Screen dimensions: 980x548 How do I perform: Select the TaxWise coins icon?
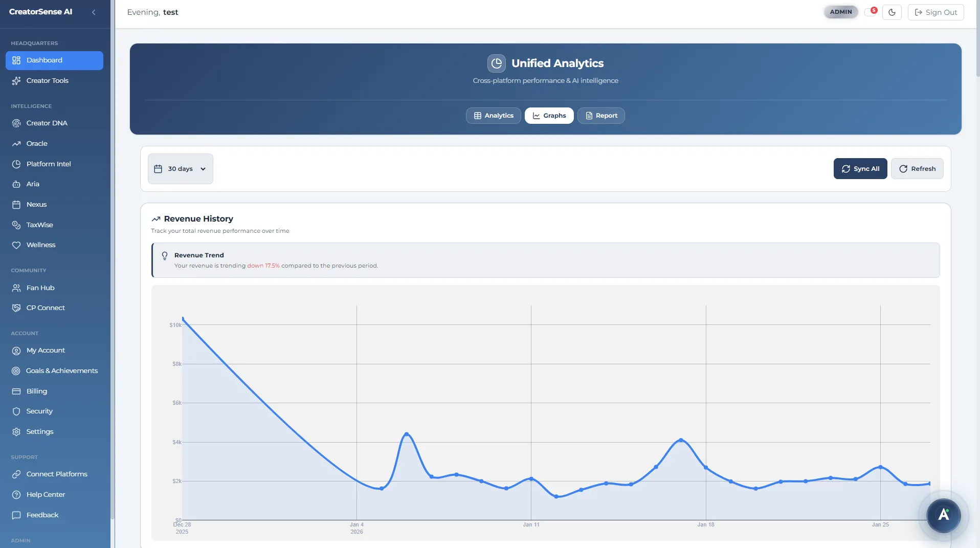(x=16, y=225)
